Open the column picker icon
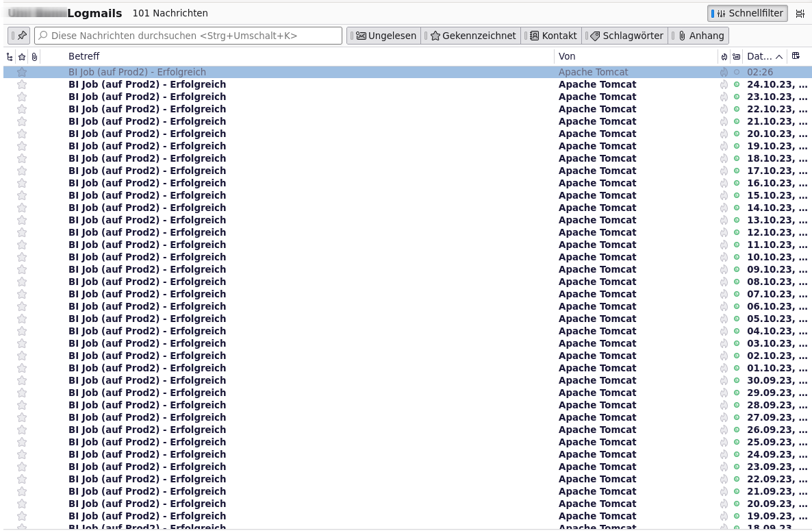Viewport: 812px width, 531px height. 796,56
